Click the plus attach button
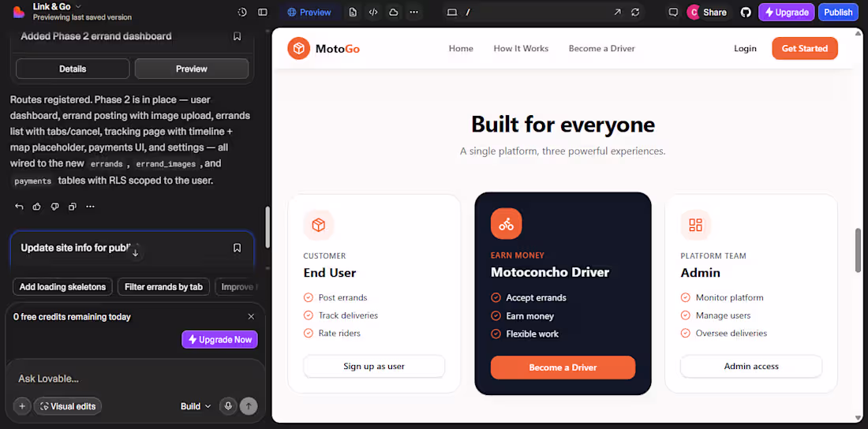The width and height of the screenshot is (868, 429). point(22,406)
